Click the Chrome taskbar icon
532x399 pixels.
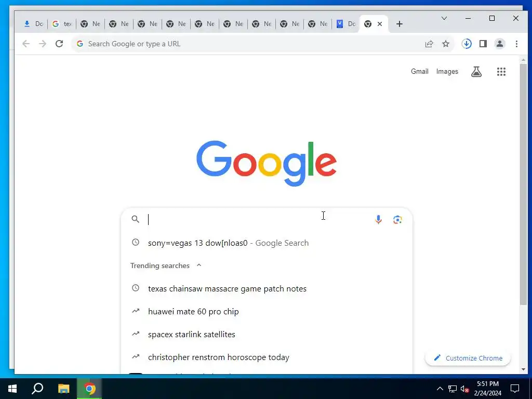tap(89, 389)
